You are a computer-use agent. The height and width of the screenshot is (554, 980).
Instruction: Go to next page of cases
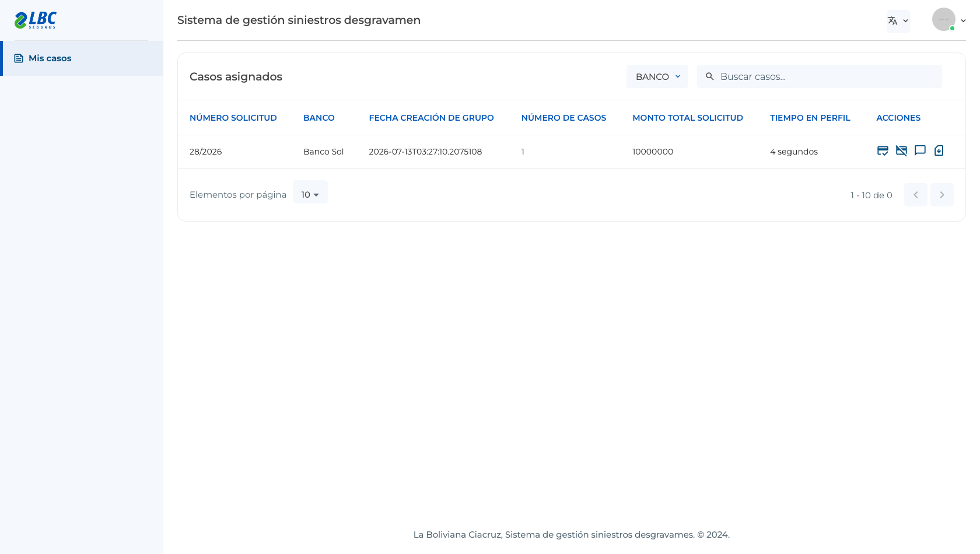click(x=942, y=195)
